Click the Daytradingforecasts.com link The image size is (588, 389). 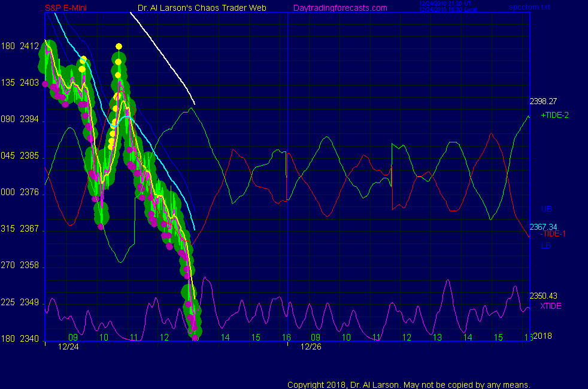340,8
